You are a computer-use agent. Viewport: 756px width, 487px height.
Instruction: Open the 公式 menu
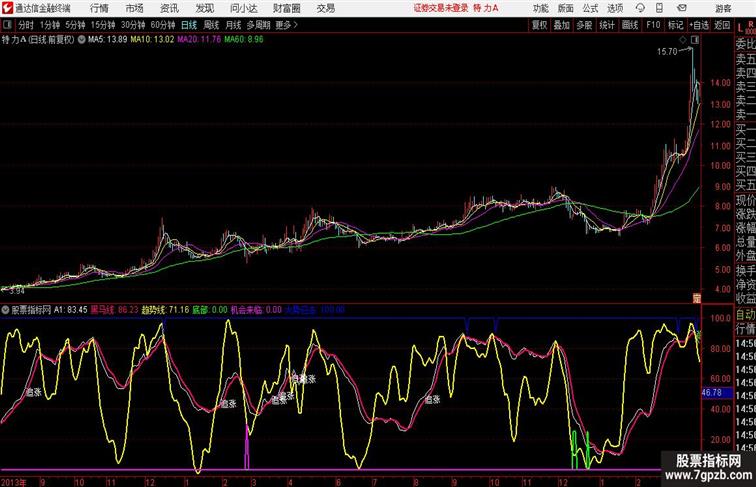coord(590,8)
